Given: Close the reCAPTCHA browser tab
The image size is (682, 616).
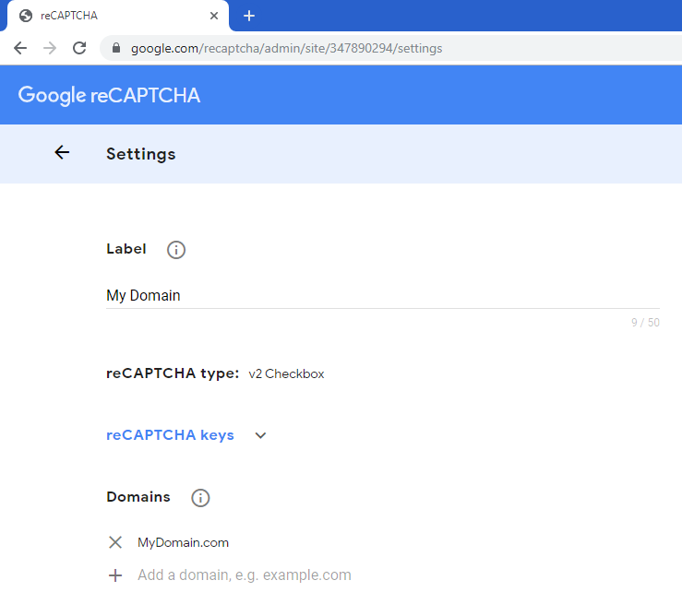Looking at the screenshot, I should click(214, 16).
